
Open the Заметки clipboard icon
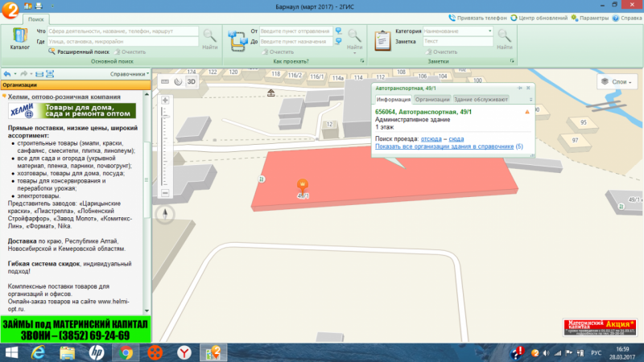[x=380, y=38]
